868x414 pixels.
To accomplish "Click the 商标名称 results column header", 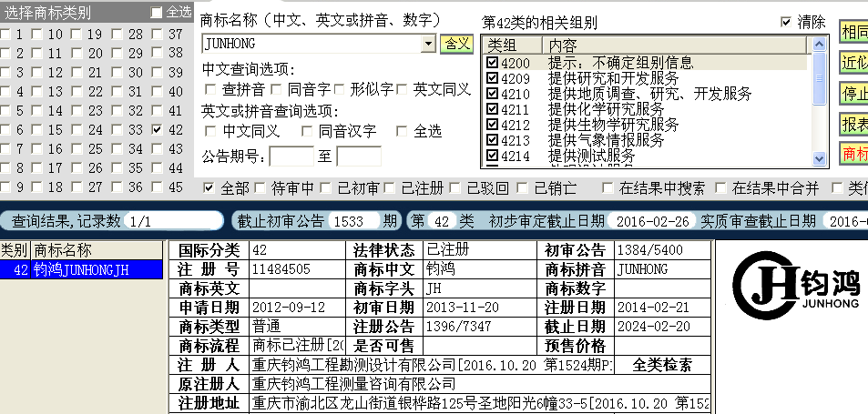I will [x=97, y=250].
